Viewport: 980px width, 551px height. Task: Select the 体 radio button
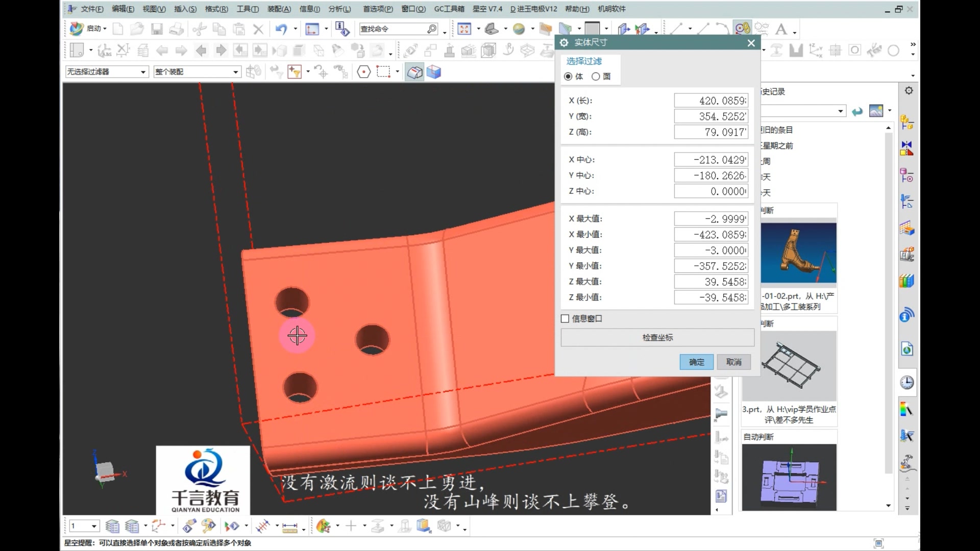[569, 77]
